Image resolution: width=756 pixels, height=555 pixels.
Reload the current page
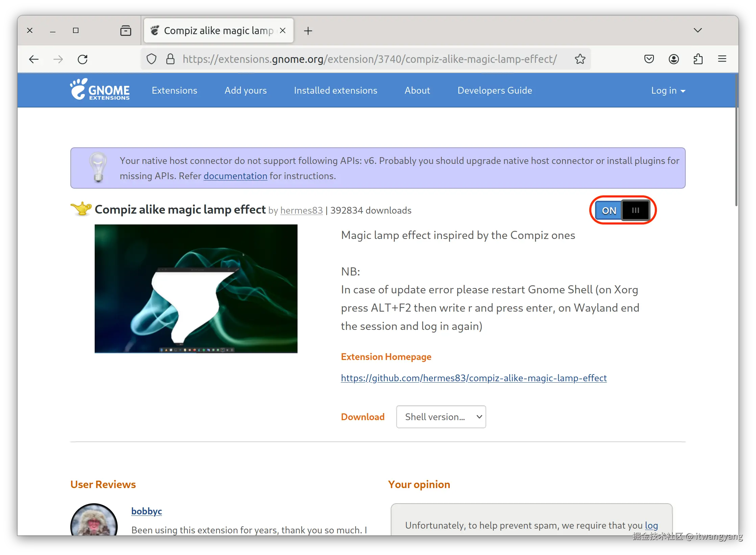(82, 59)
